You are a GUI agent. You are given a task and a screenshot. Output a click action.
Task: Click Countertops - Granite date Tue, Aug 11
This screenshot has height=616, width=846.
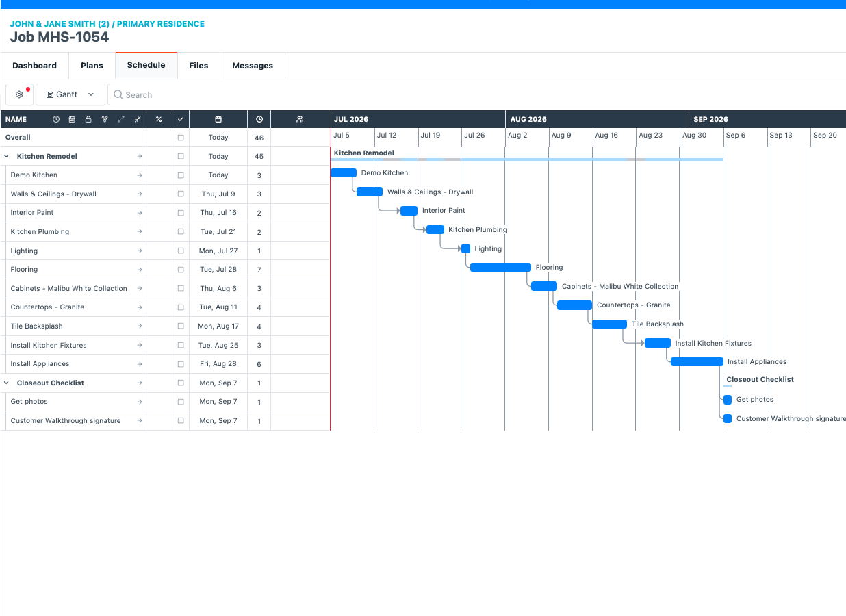click(x=218, y=307)
